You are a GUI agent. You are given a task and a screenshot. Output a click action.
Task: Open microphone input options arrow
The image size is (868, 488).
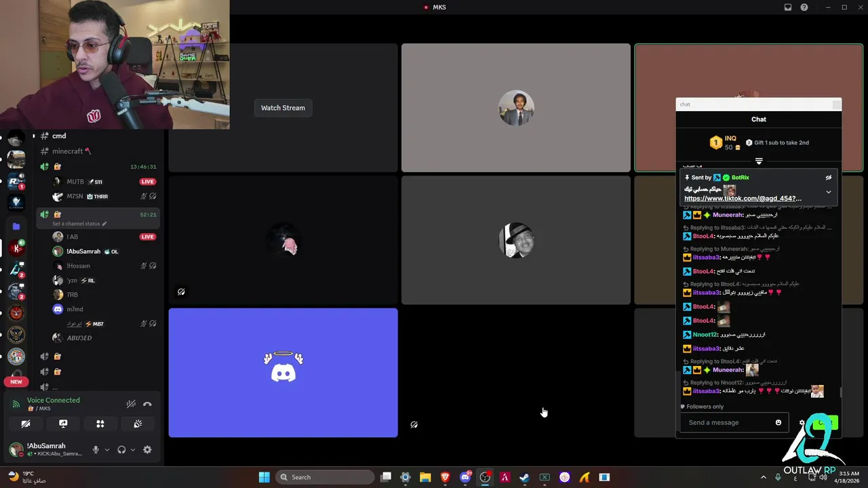[106, 449]
